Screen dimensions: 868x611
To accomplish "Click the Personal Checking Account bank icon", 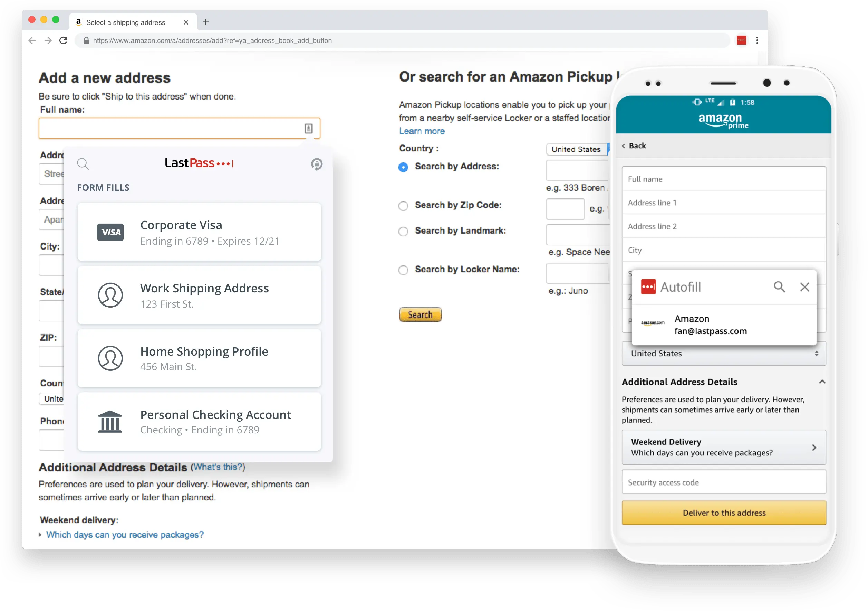I will click(x=110, y=422).
